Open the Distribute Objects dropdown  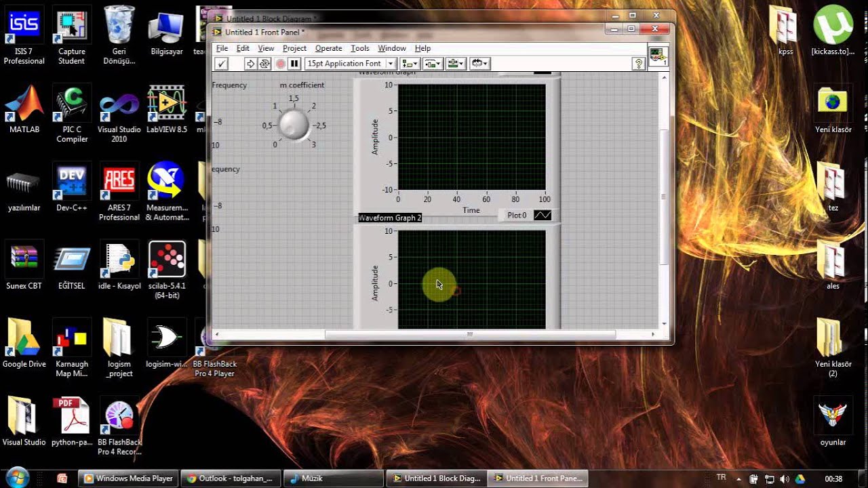click(x=432, y=64)
